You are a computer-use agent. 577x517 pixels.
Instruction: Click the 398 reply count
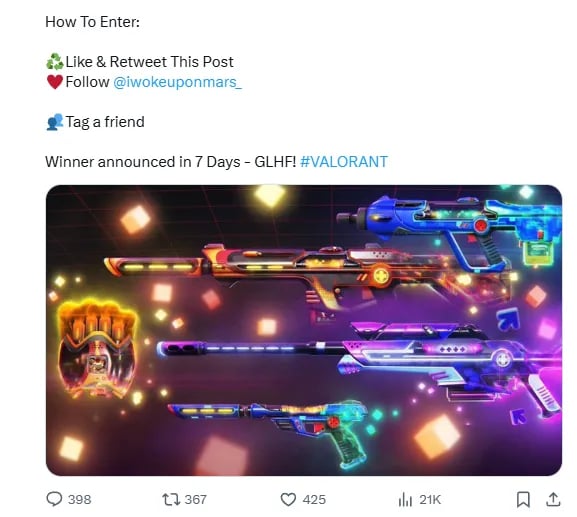click(x=79, y=499)
